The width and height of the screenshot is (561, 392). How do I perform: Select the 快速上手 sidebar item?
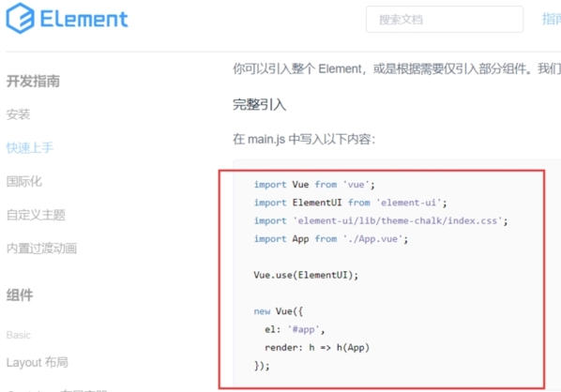click(x=30, y=147)
